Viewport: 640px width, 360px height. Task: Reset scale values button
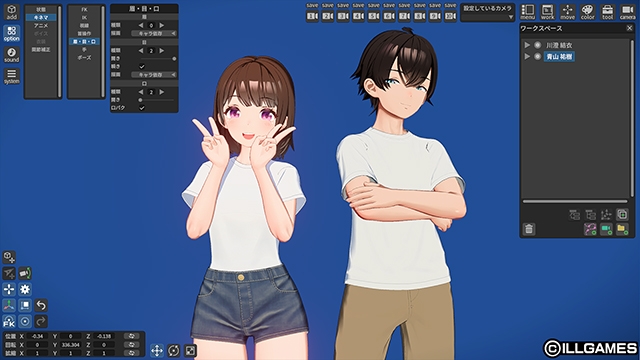pos(132,353)
